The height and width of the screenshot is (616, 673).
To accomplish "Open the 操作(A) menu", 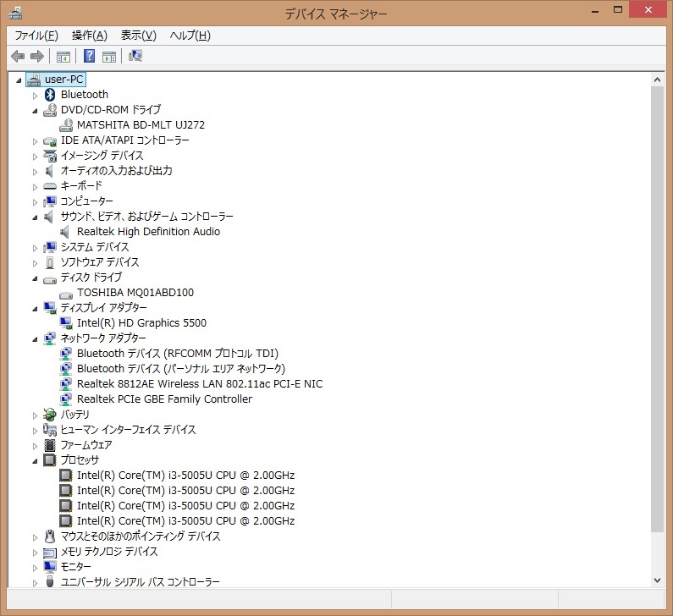I will [89, 36].
